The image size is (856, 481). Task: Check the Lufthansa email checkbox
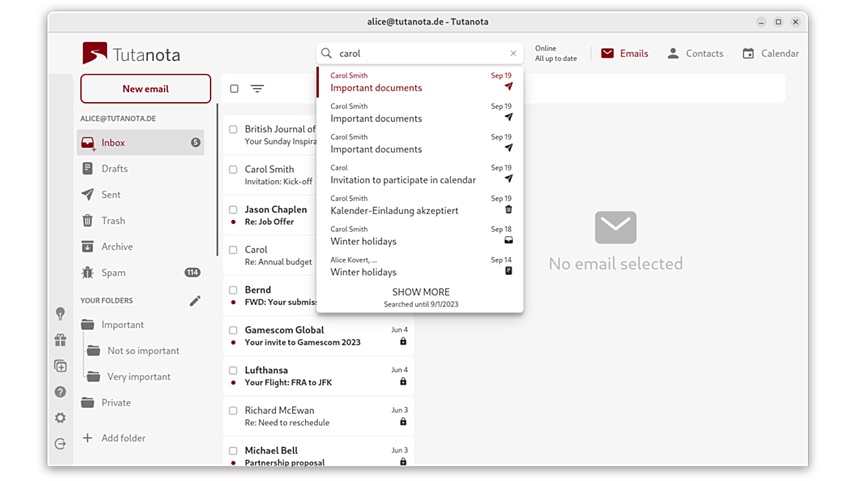pyautogui.click(x=233, y=370)
